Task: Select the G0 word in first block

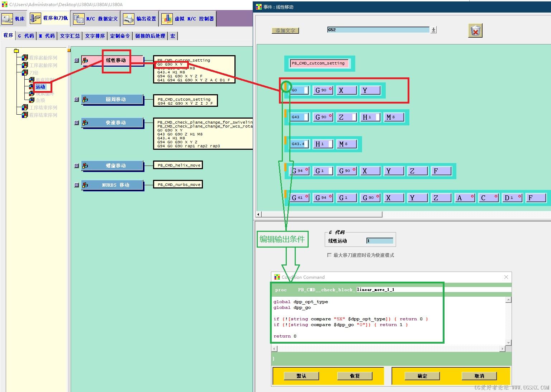Action: pyautogui.click(x=299, y=90)
